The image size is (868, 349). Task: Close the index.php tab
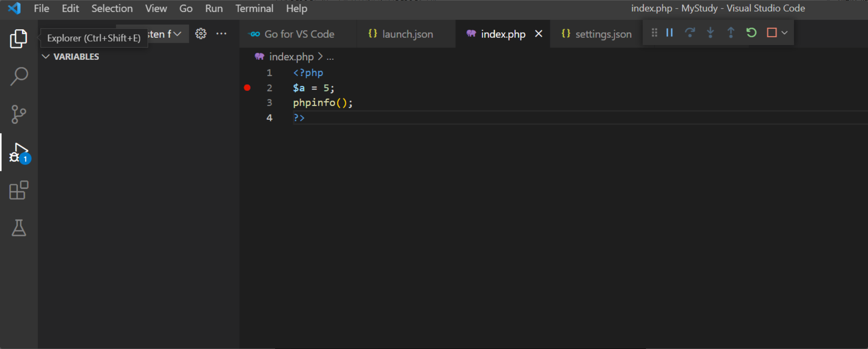tap(538, 34)
